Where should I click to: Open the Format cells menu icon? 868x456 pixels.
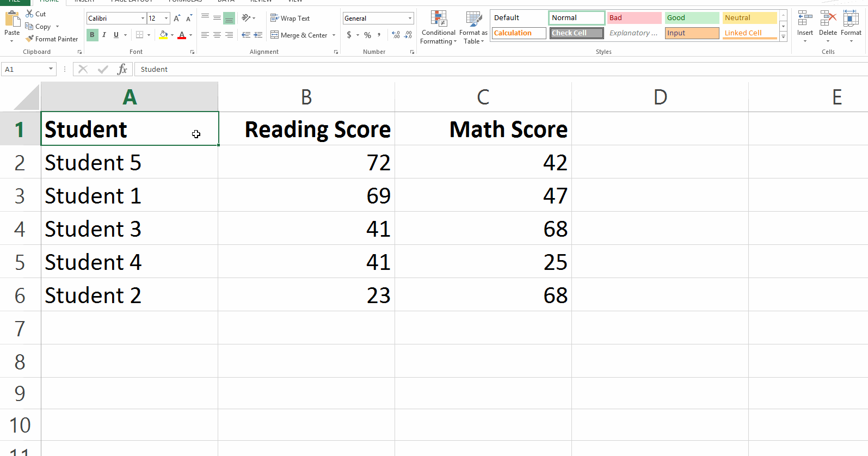[851, 19]
